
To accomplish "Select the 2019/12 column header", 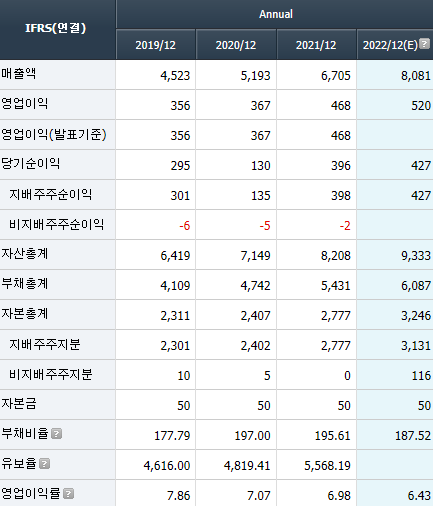I will click(x=156, y=45).
